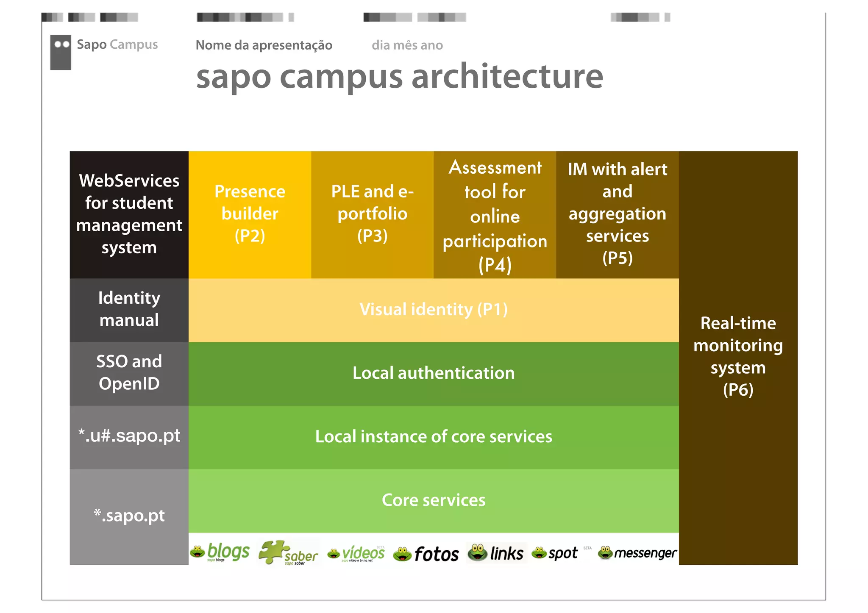Click the SSO and OpenID box
The image size is (868, 613).
pos(129,373)
